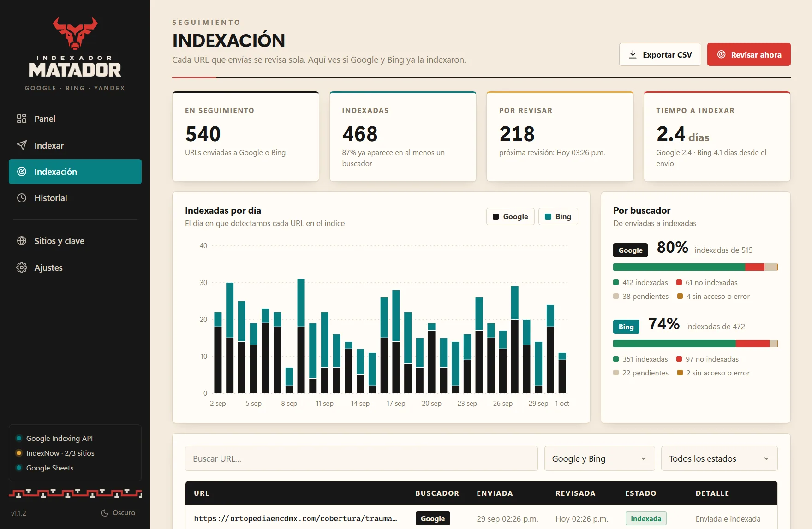Viewport: 812px width, 529px height.
Task: Toggle the Bing series in chart legend
Action: point(558,216)
